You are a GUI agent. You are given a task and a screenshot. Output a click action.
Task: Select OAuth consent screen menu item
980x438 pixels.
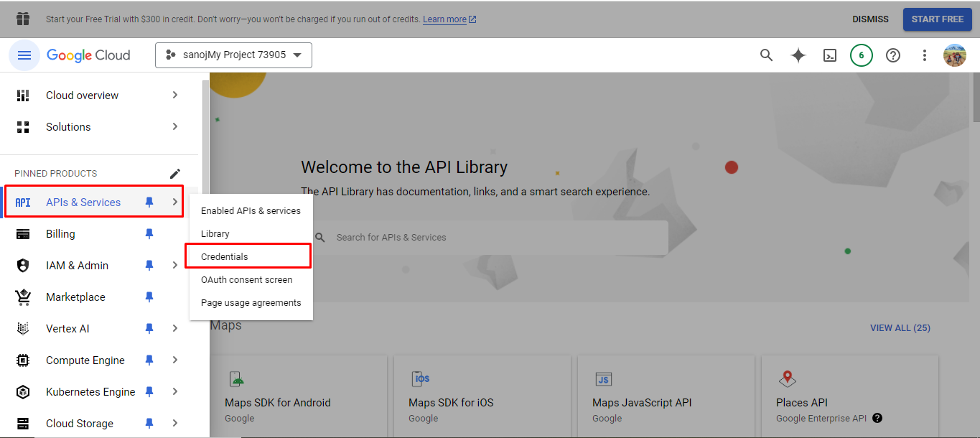click(246, 280)
